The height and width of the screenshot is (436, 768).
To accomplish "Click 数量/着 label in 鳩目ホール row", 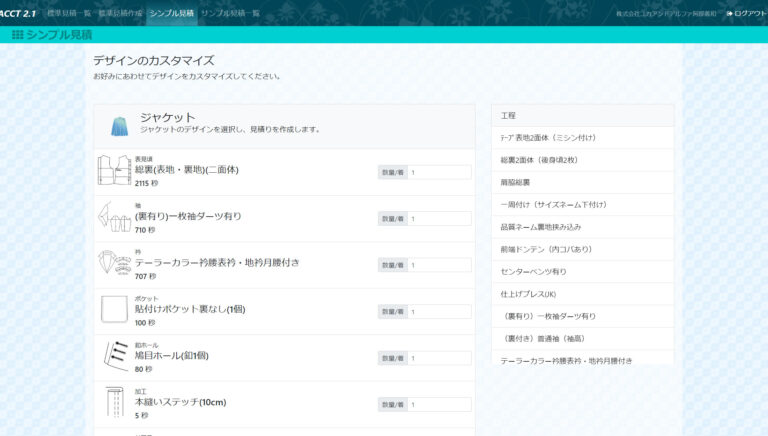I will point(393,358).
